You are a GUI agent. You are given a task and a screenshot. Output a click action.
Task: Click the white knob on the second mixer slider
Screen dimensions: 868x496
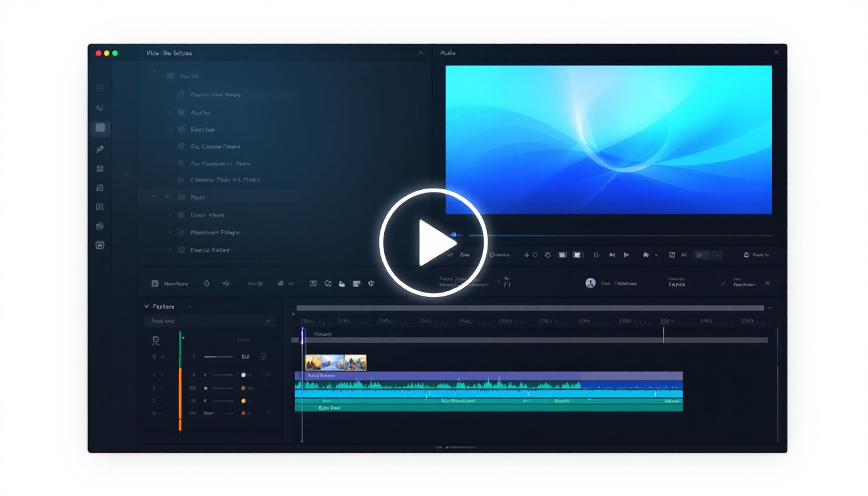point(243,375)
